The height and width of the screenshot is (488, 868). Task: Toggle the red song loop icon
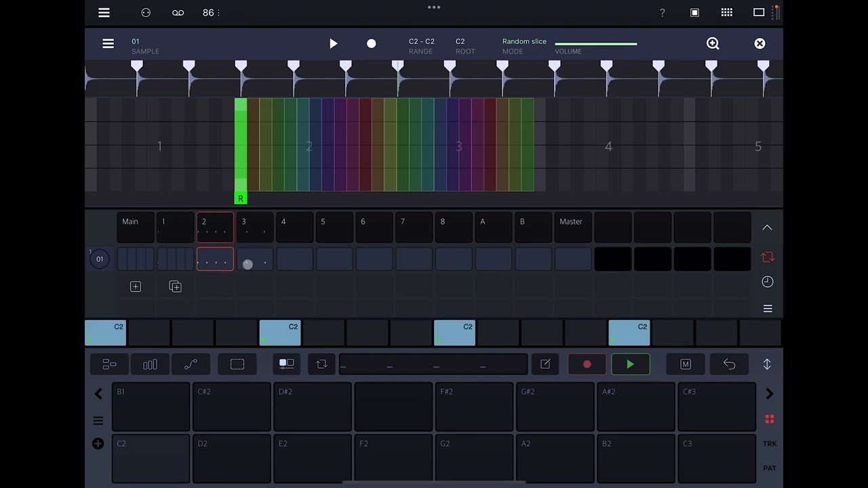[x=768, y=257]
